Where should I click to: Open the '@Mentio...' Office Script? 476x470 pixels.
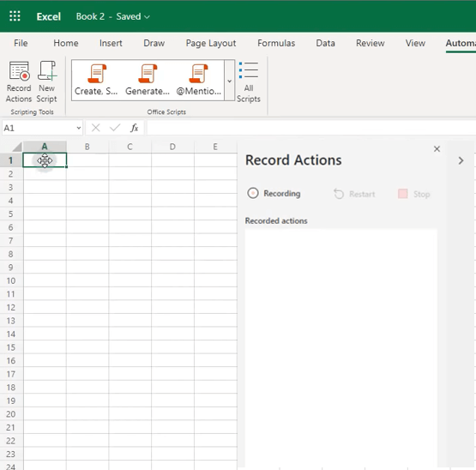[198, 80]
